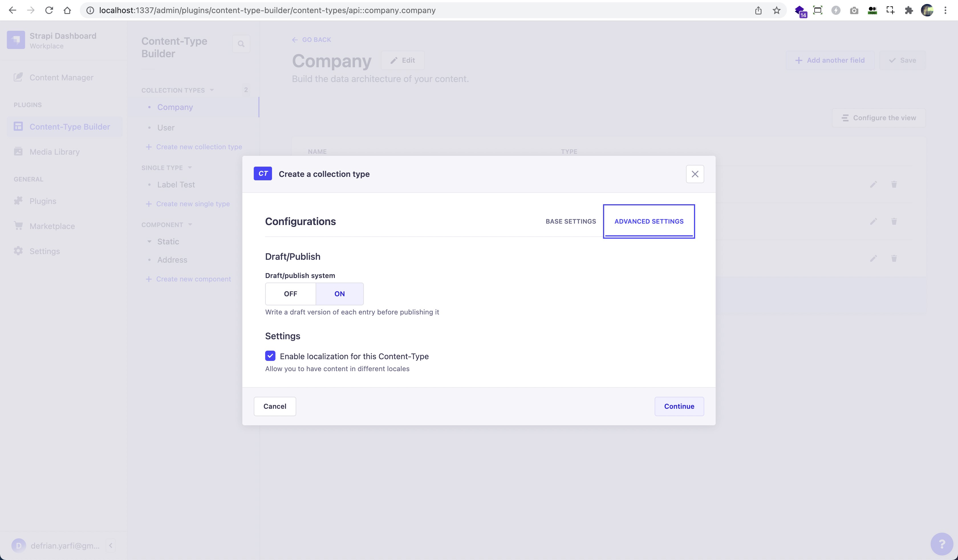
Task: Click the search icon in Content-Type Builder
Action: tap(241, 43)
